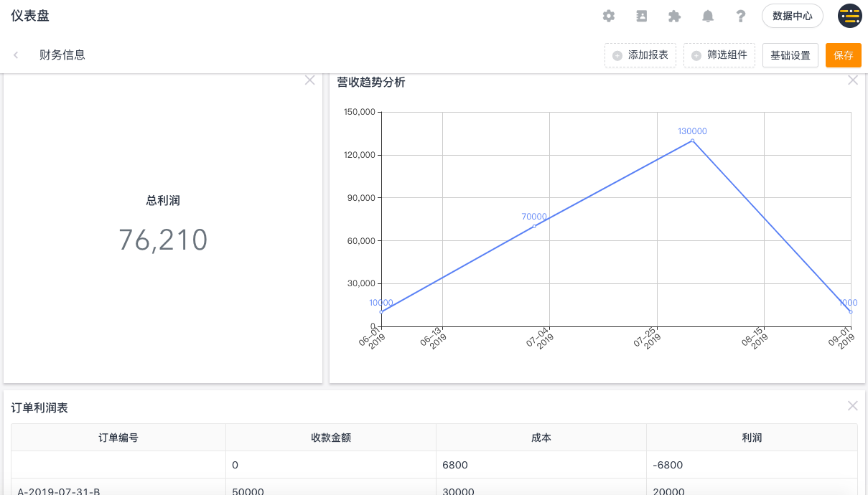The height and width of the screenshot is (495, 868).
Task: Click the 收款金额 column header
Action: click(331, 438)
